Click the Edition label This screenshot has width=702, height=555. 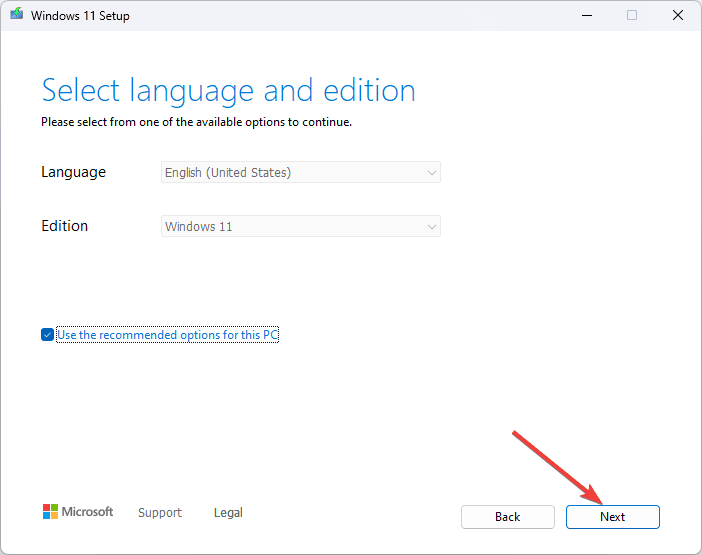(x=64, y=226)
